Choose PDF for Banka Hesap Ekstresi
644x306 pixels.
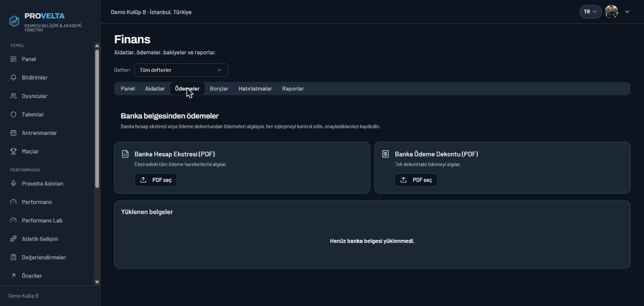pyautogui.click(x=156, y=180)
